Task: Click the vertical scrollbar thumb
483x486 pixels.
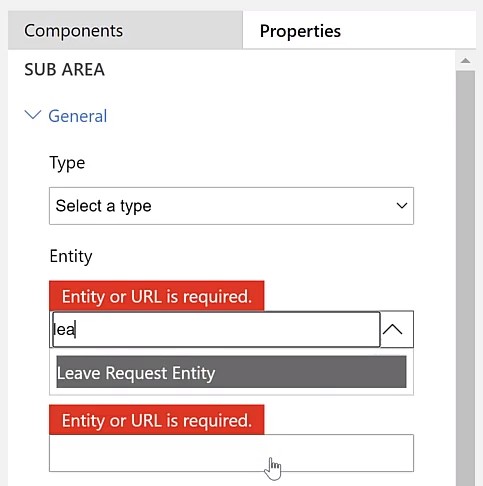Action: point(465,278)
